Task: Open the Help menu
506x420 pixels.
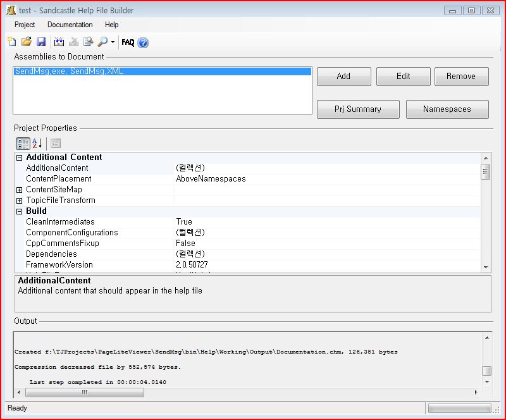Action: [112, 25]
